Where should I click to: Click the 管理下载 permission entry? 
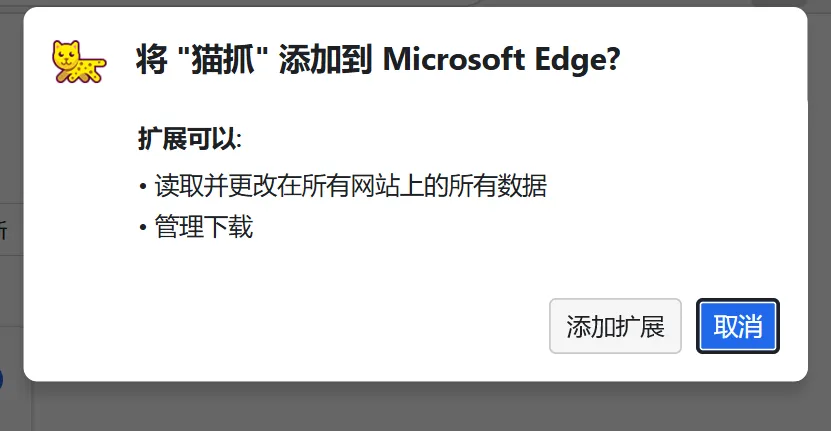(x=204, y=227)
